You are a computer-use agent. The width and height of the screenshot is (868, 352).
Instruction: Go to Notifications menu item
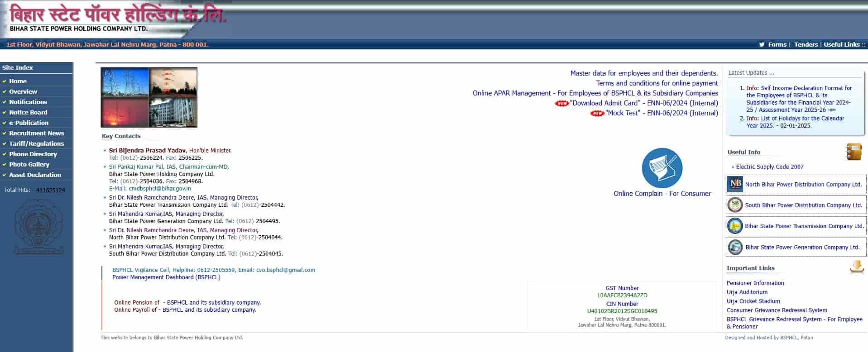coord(28,102)
